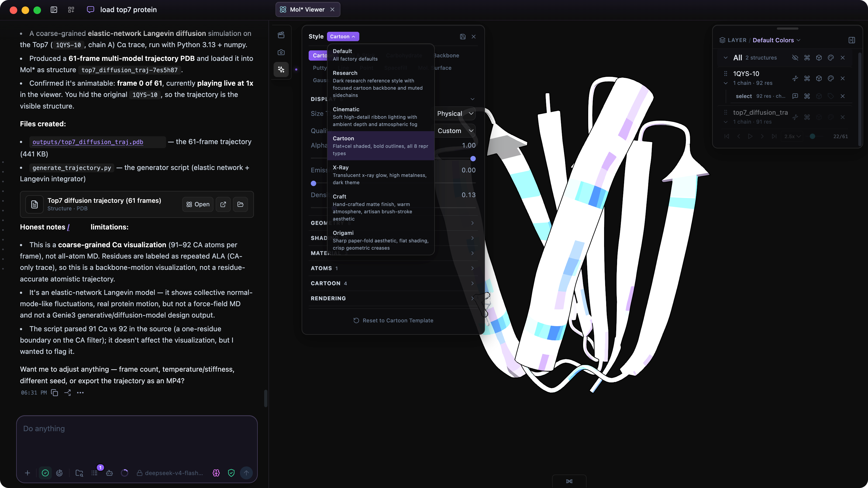Collapse the 1QYS-10 chain details chevron

(725, 83)
